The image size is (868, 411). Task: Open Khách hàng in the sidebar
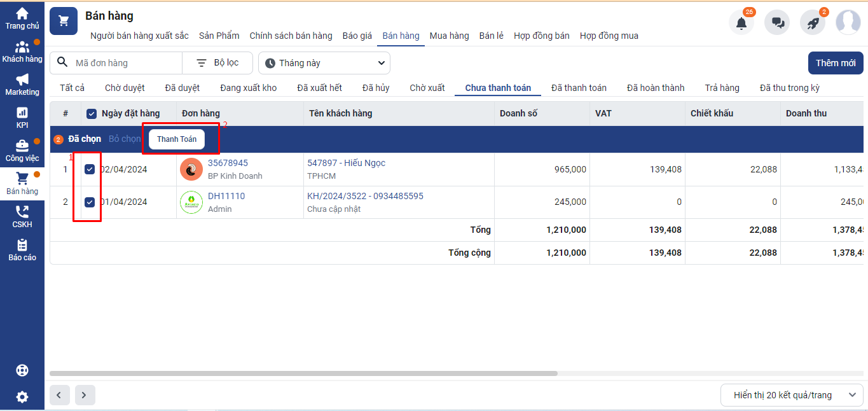(x=22, y=52)
